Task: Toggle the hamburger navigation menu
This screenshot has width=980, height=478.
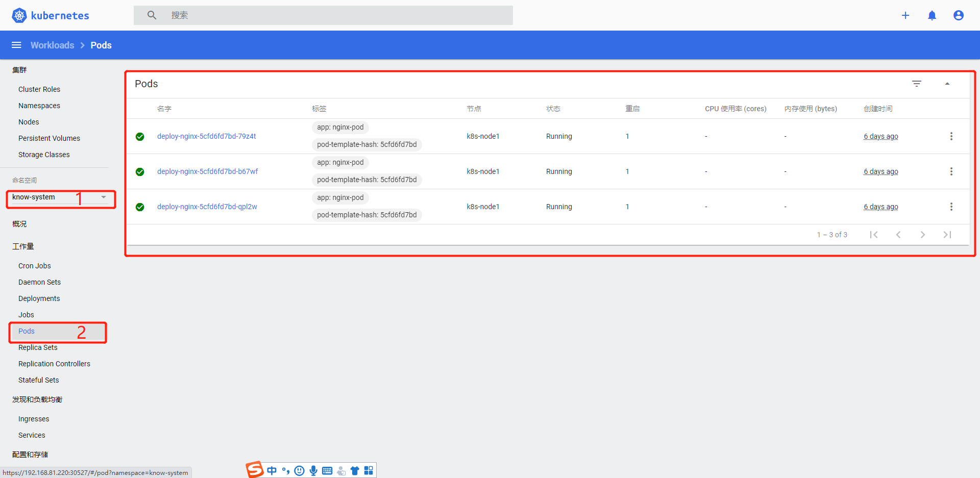Action: click(x=16, y=45)
